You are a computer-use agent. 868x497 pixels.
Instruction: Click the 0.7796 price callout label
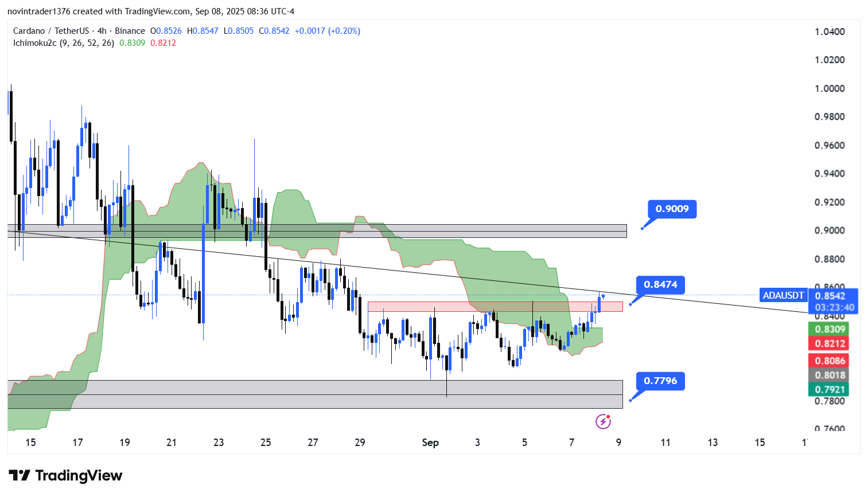(660, 381)
